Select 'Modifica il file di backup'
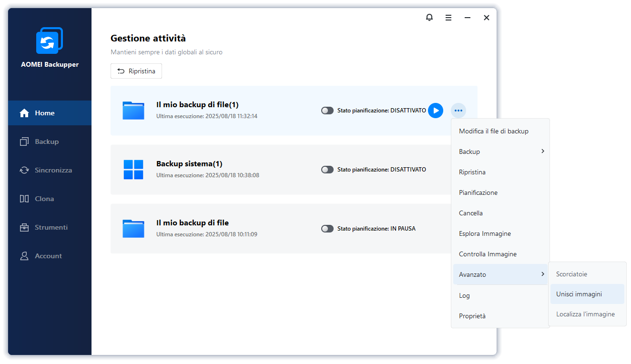Viewport: 631px width, 364px height. (x=494, y=131)
